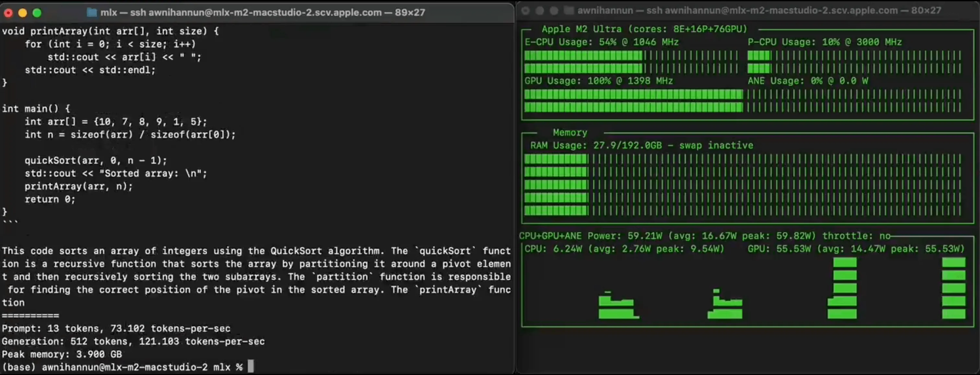The width and height of the screenshot is (980, 375).
Task: Click the GPU Usage 100% bar
Action: 633,101
